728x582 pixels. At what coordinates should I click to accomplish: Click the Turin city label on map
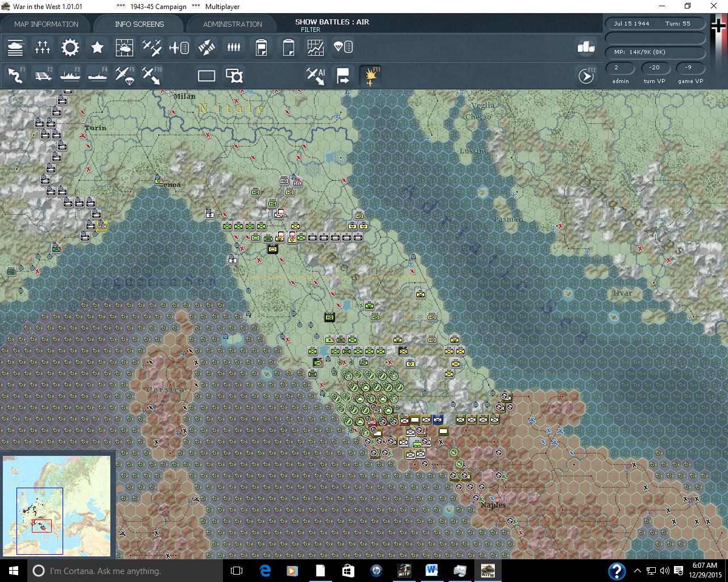point(96,128)
